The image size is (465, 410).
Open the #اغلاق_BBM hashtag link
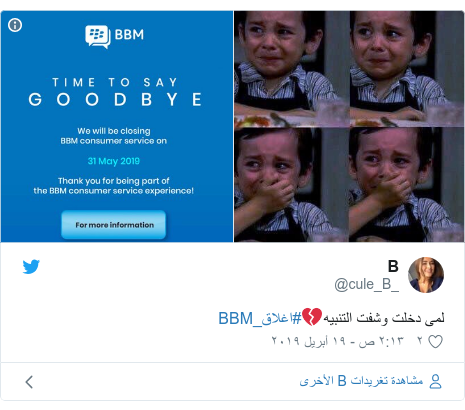pyautogui.click(x=260, y=318)
